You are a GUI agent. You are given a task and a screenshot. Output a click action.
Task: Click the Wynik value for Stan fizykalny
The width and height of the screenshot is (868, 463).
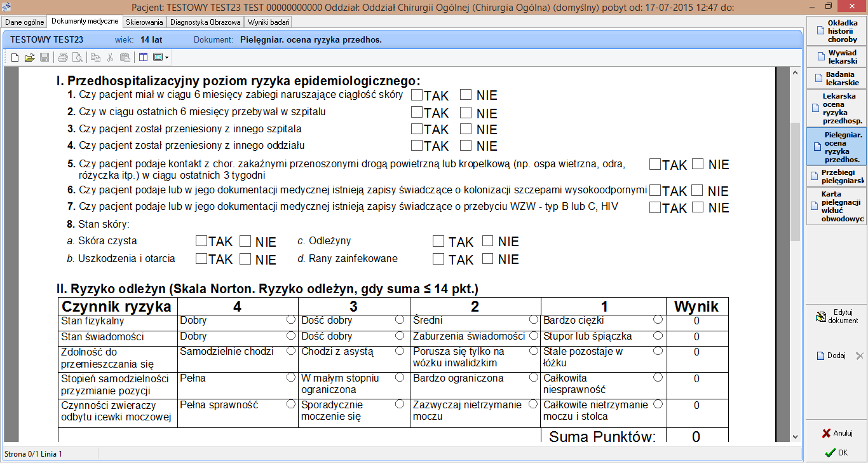tap(696, 321)
